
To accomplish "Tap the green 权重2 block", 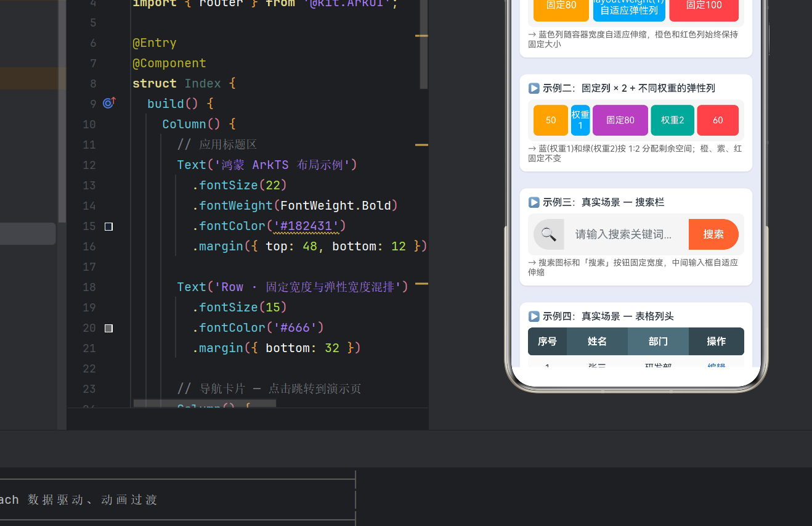I will [673, 120].
